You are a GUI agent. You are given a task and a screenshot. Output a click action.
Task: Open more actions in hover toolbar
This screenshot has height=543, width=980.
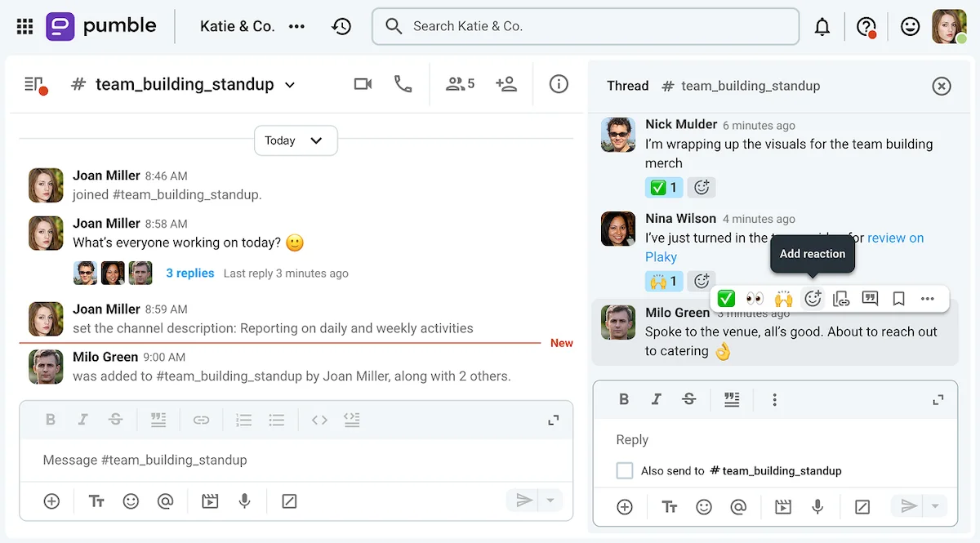927,299
